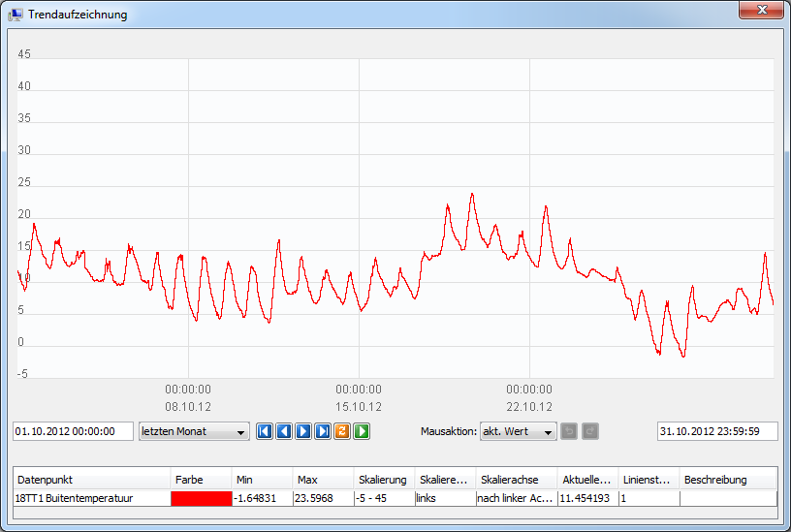Click the 'links' cell
Viewport: 791px width, 532px height.
point(446,498)
